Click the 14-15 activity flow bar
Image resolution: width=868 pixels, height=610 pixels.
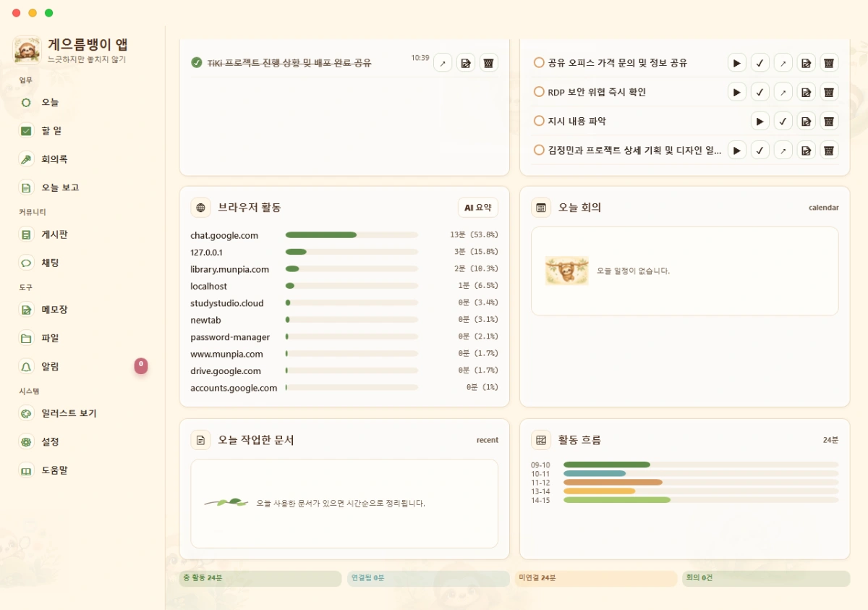(x=701, y=500)
